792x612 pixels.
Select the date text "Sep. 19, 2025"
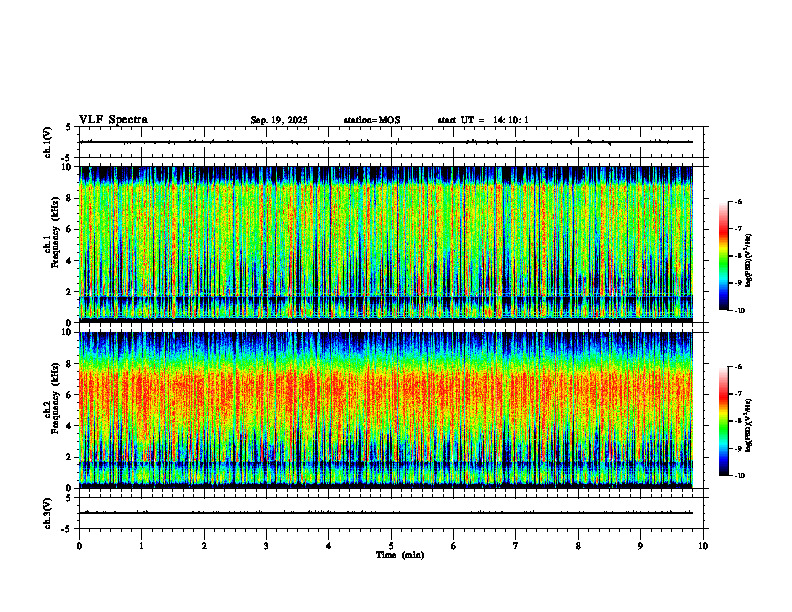(279, 120)
